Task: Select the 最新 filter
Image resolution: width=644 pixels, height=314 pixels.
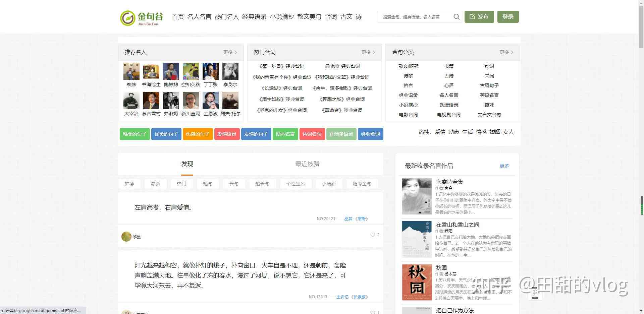Action: coord(155,184)
